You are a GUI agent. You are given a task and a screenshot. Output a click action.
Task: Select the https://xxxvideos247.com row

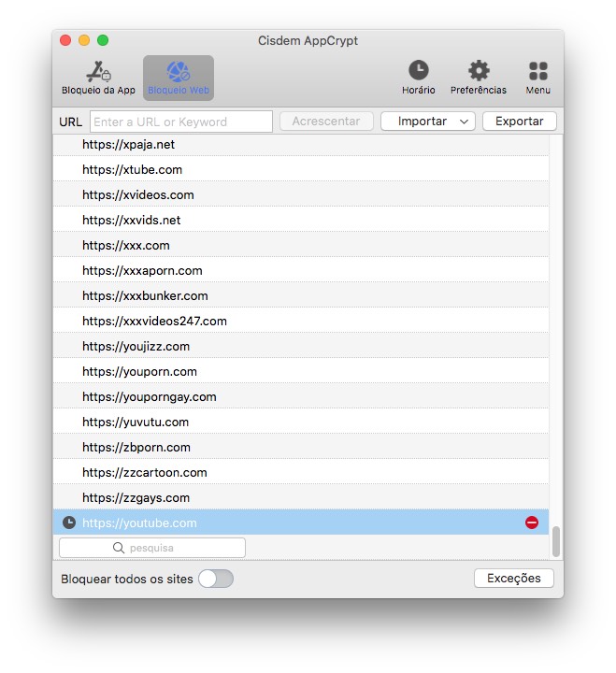click(300, 321)
